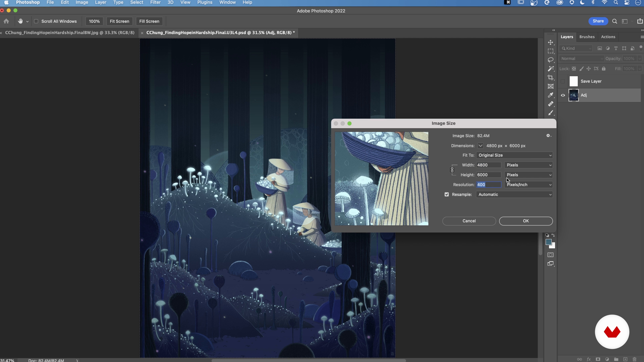The image size is (644, 362).
Task: Open the Layers panel menu icon
Action: coord(642,37)
